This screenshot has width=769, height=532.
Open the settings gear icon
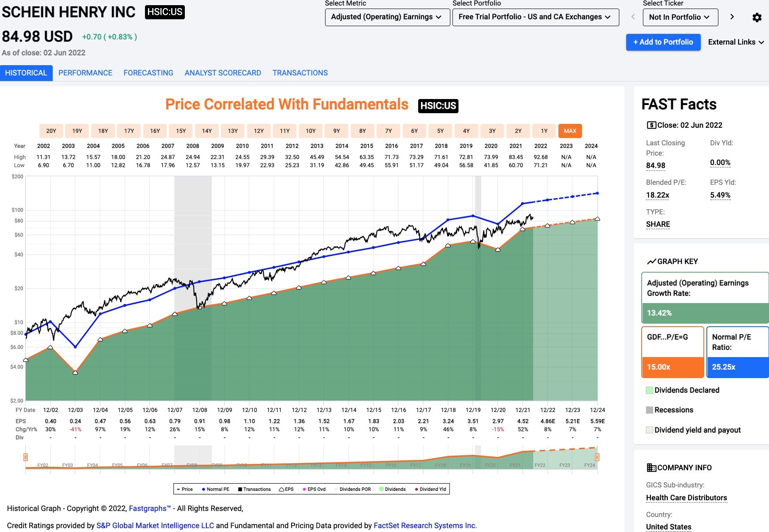click(x=757, y=18)
